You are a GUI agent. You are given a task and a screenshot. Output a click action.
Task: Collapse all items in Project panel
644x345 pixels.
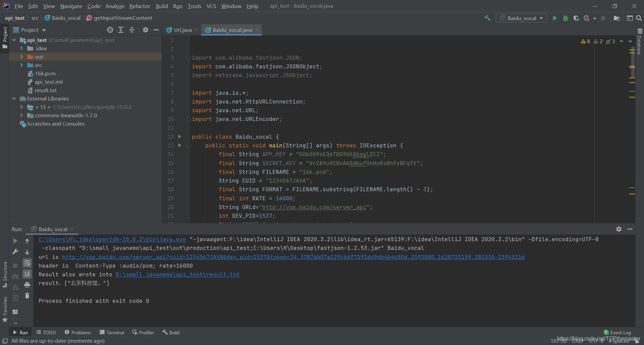[132, 30]
